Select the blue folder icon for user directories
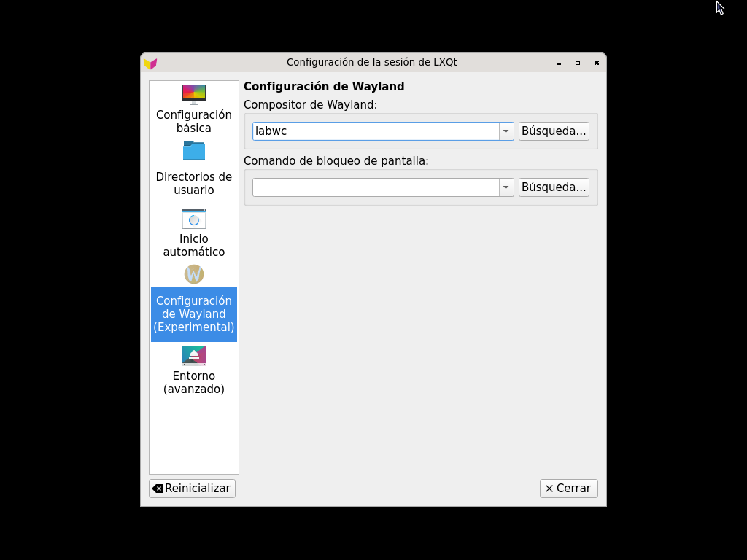747x560 pixels. point(193,150)
